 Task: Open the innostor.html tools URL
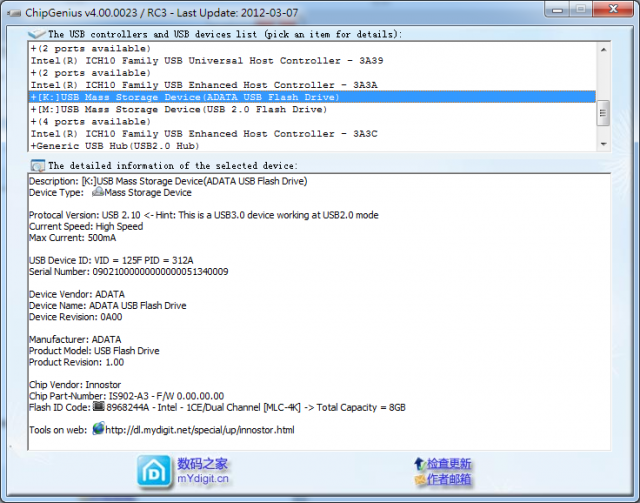point(200,430)
